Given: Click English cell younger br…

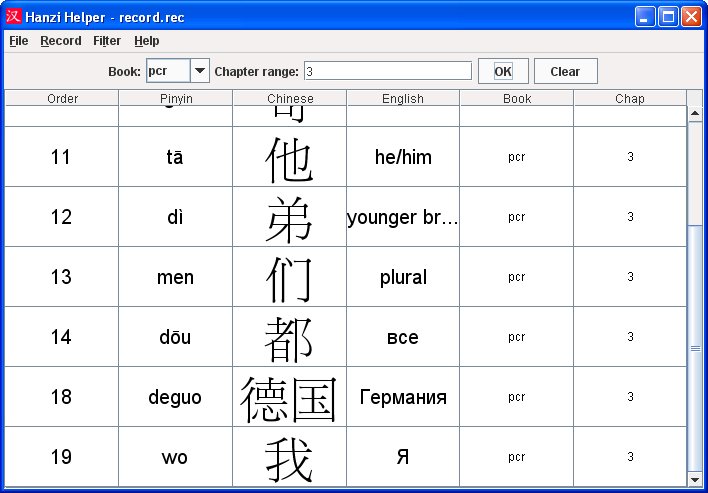Looking at the screenshot, I should [403, 217].
